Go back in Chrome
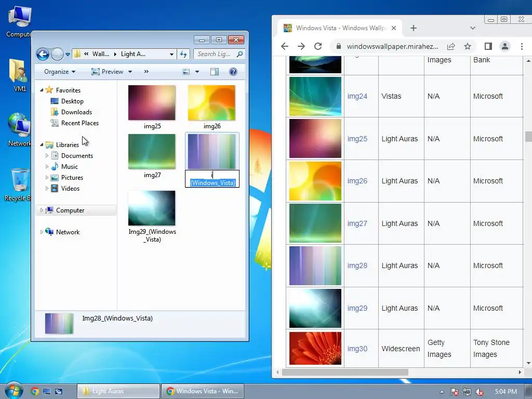Viewport: 532px width, 399px height. [x=285, y=46]
